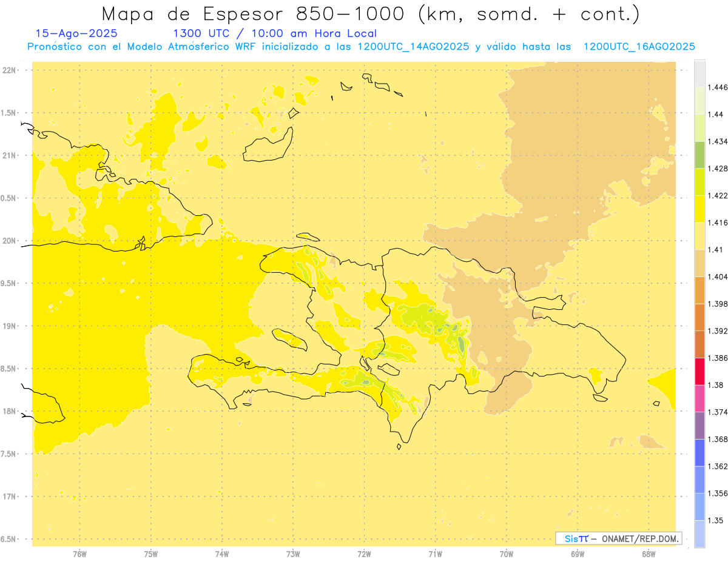Click the '1.446' colorbar value
This screenshot has height=562, width=728.
718,87
